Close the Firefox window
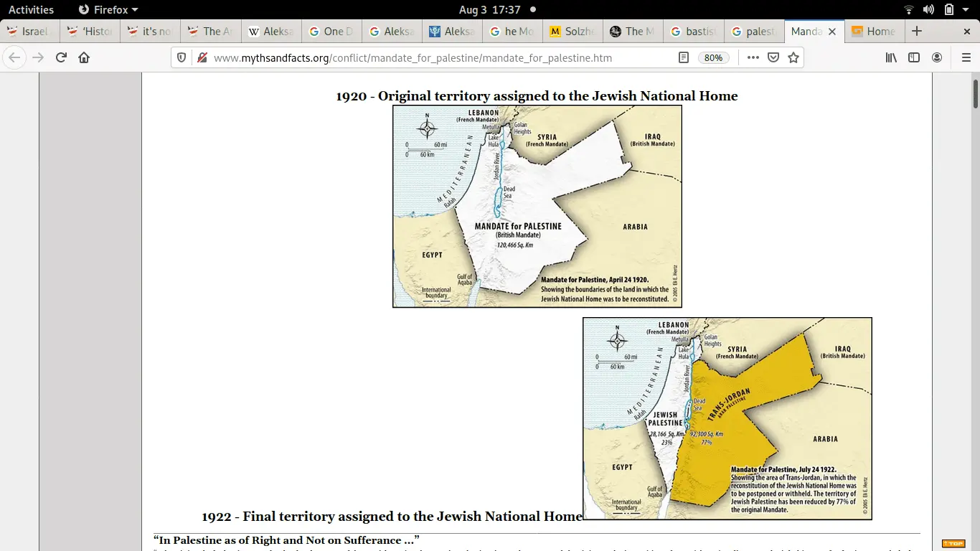This screenshot has width=980, height=551. (x=966, y=32)
